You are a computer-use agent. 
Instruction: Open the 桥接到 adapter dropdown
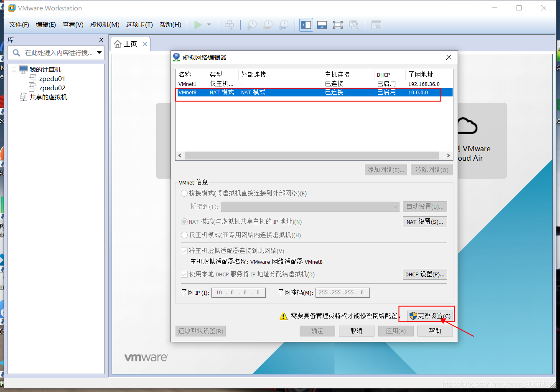pyautogui.click(x=310, y=207)
